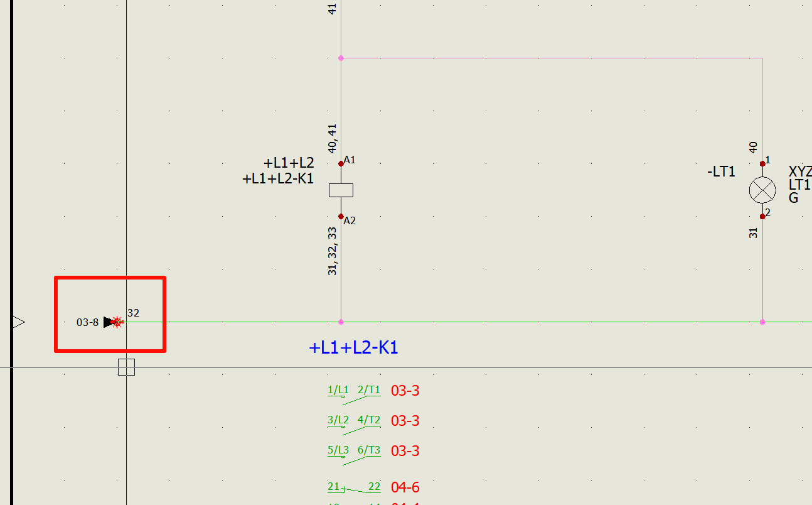Click the wire label 31, 32, 33
Image resolution: width=812 pixels, height=505 pixels.
tap(333, 251)
